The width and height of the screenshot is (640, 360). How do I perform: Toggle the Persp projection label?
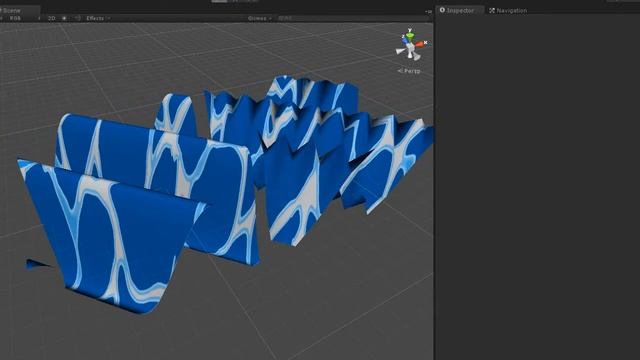click(x=409, y=71)
